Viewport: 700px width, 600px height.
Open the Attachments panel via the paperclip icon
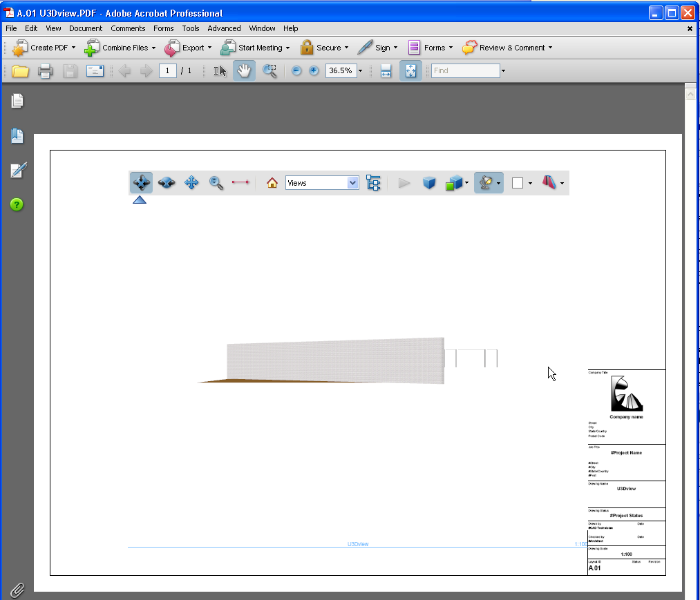click(x=17, y=590)
